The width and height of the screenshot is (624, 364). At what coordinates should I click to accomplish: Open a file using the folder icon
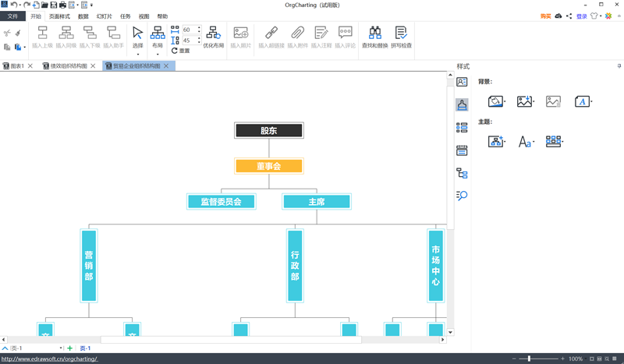click(44, 5)
